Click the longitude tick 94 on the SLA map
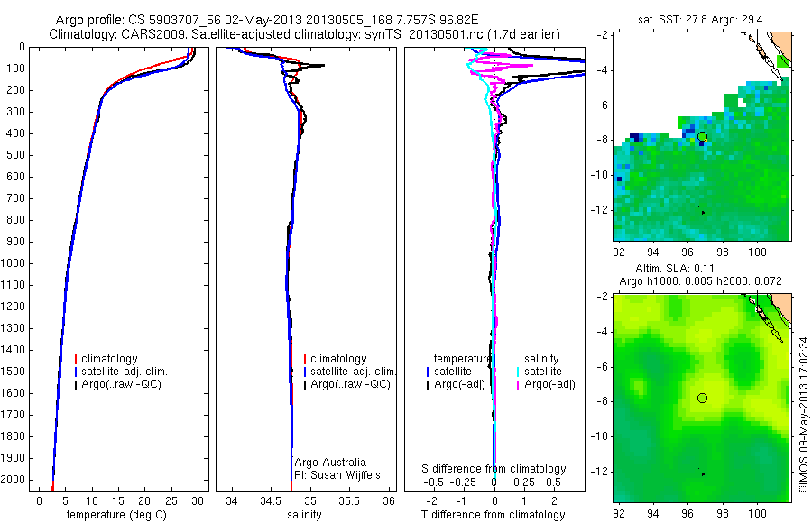The width and height of the screenshot is (812, 523). [x=653, y=513]
